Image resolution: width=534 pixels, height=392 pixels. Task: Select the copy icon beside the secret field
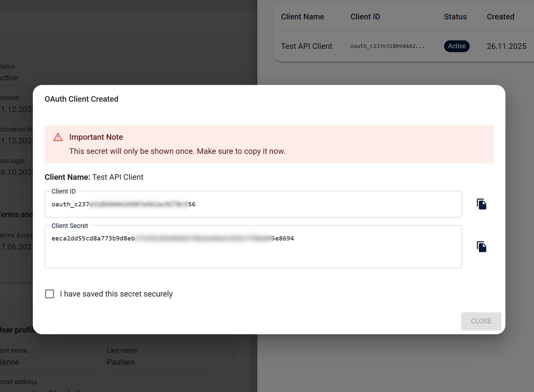point(481,246)
